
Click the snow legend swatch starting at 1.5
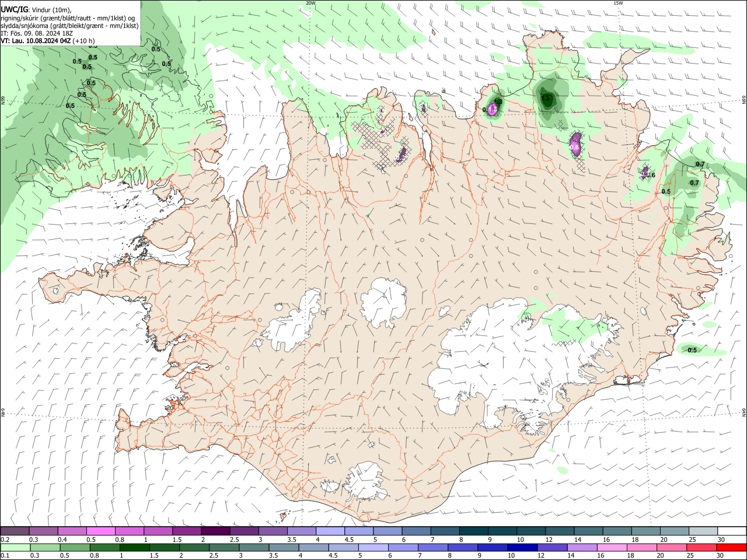[x=187, y=531]
